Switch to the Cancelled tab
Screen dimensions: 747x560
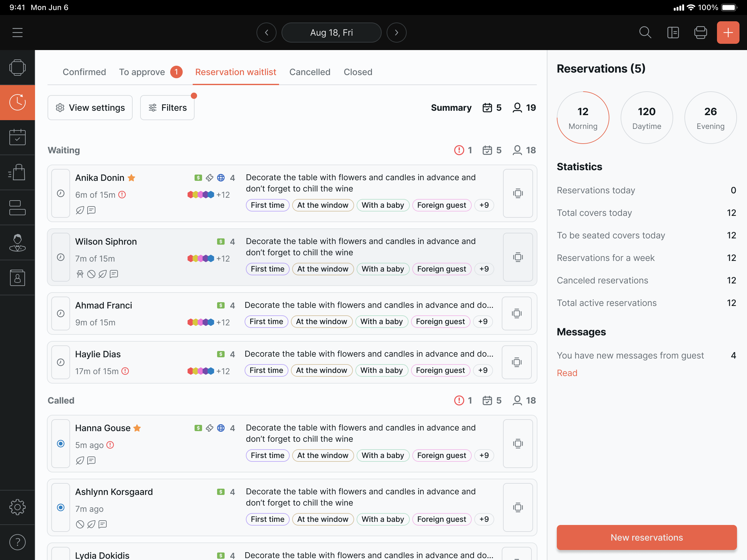click(x=310, y=72)
